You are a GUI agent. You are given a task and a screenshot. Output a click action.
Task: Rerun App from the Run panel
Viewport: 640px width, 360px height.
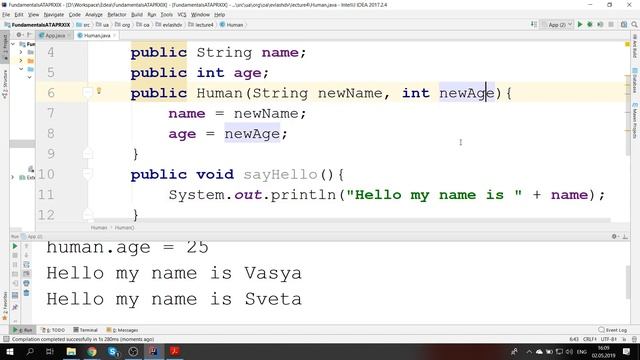[15, 246]
